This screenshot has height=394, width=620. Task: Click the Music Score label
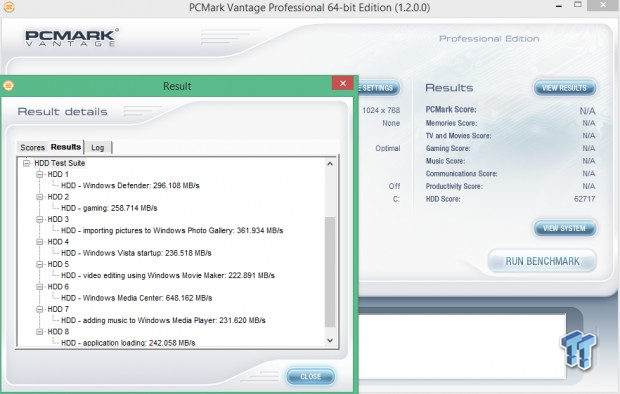pyautogui.click(x=445, y=161)
